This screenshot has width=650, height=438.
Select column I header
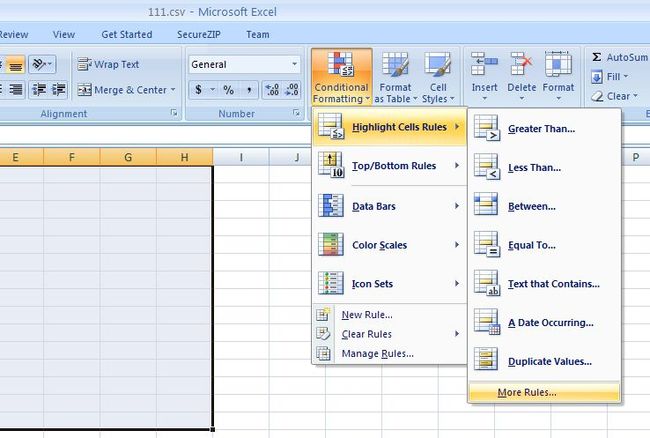[x=241, y=157]
